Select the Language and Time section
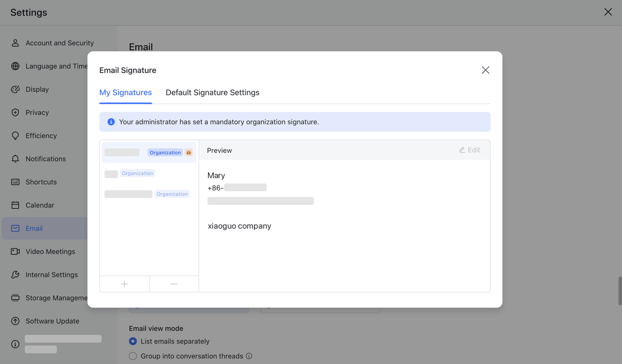This screenshot has width=622, height=364. tap(56, 66)
